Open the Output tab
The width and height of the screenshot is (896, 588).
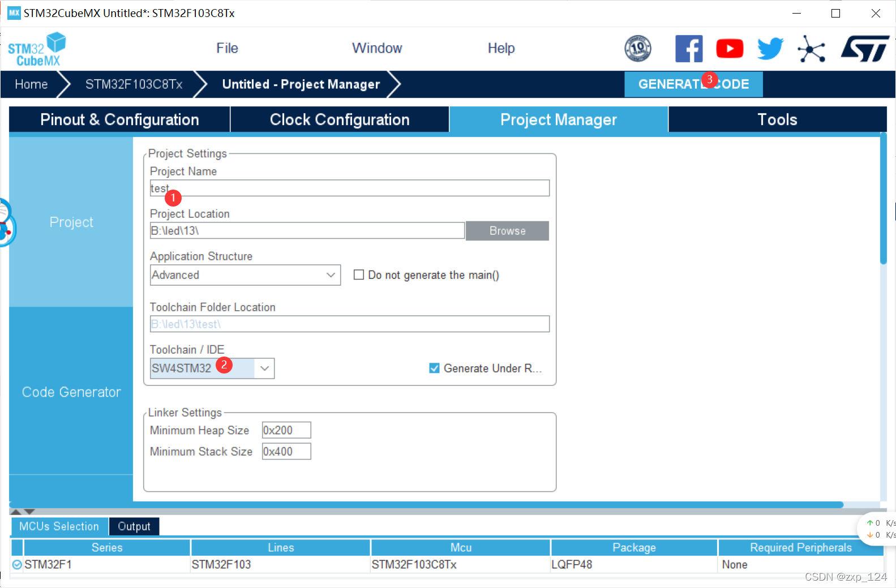[x=134, y=526]
